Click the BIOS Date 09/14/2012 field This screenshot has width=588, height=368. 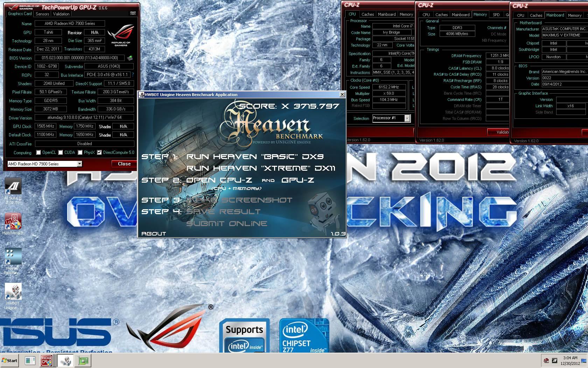click(564, 84)
